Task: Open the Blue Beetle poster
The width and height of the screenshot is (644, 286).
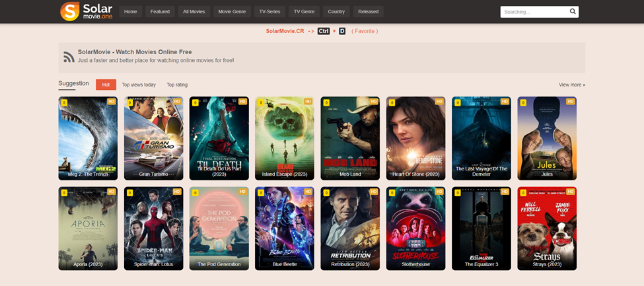Action: (285, 229)
